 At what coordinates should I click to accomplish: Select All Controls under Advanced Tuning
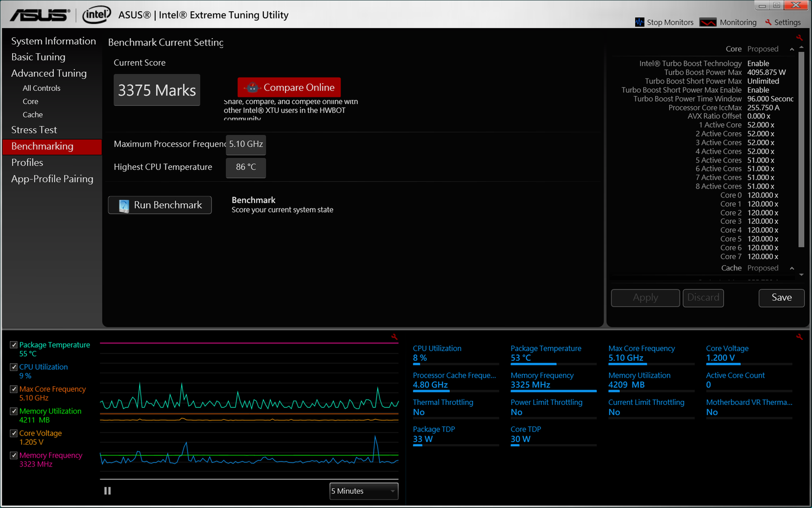click(x=41, y=88)
